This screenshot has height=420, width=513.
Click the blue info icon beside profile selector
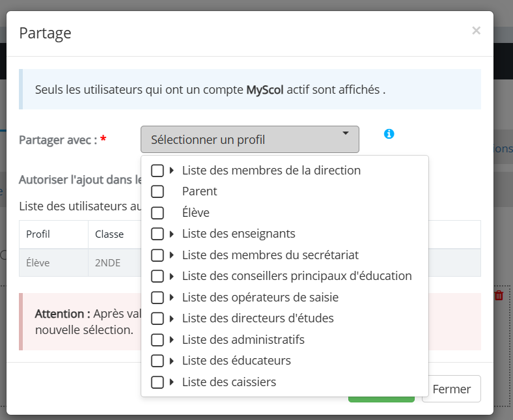coord(389,134)
